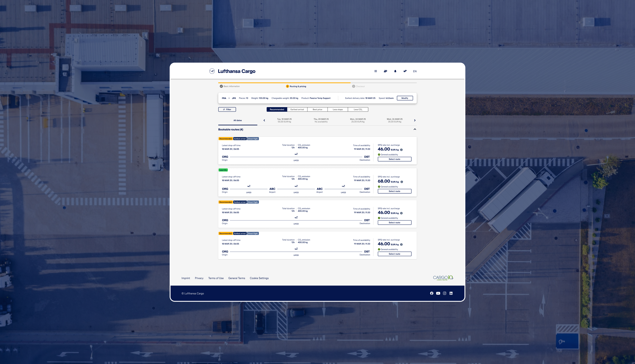Click the Facebook icon in footer
Screen dimensions: 635x364
(x=431, y=293)
